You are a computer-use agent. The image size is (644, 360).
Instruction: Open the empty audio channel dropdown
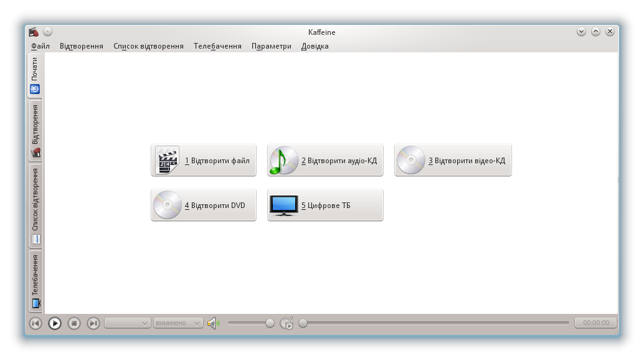[127, 323]
